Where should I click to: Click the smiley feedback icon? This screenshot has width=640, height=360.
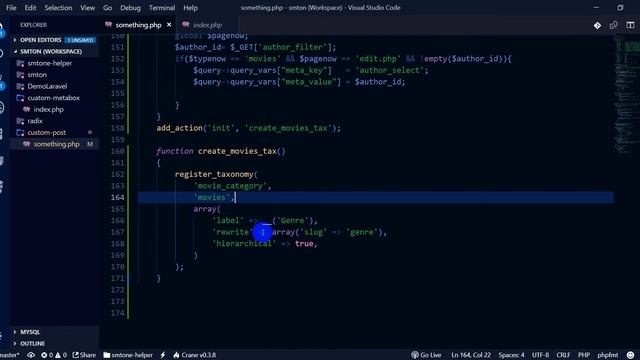(631, 355)
